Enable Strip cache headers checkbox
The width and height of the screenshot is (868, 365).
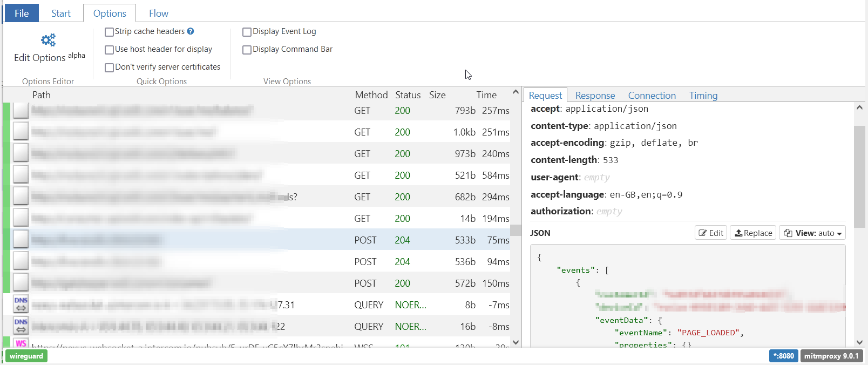click(109, 32)
